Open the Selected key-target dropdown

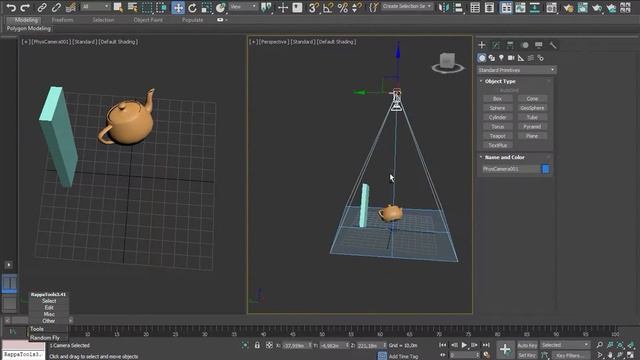pos(565,345)
